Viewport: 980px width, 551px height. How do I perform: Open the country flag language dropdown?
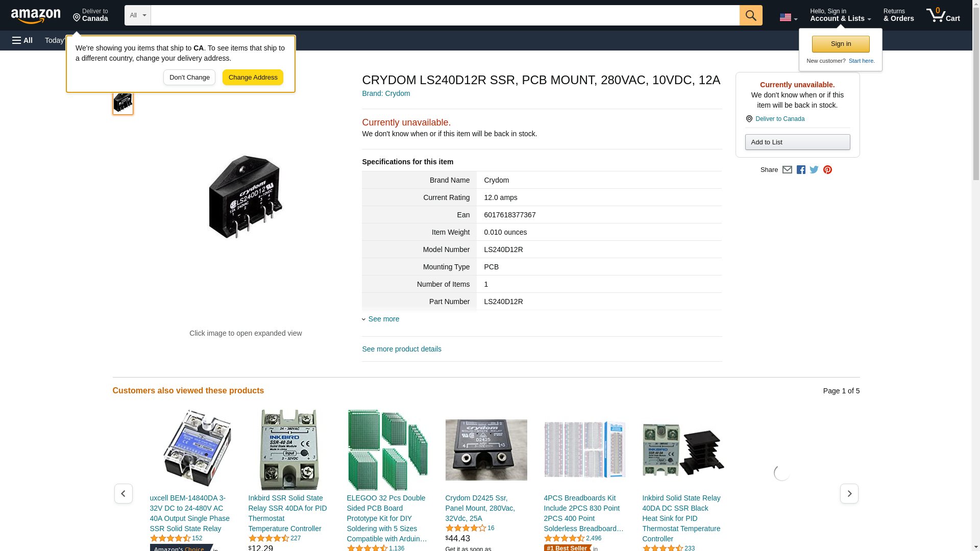point(788,18)
